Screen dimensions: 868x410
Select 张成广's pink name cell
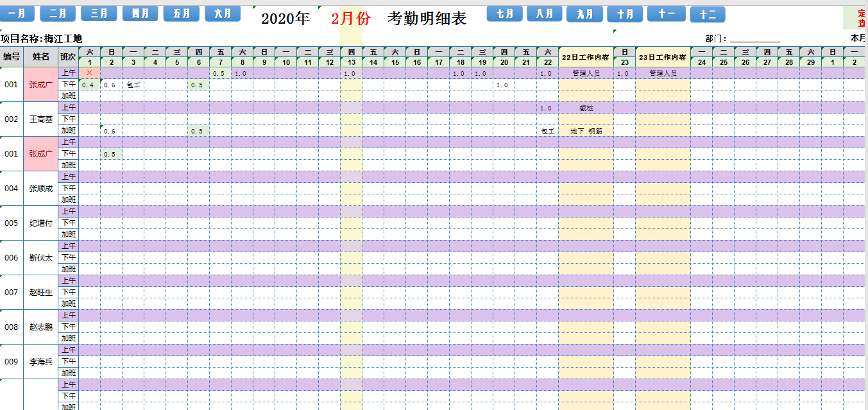(x=40, y=83)
